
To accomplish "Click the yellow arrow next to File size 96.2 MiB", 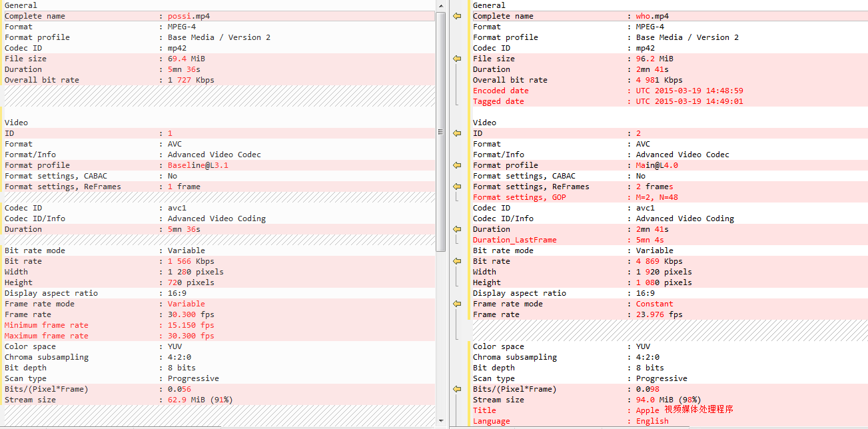I will pos(457,59).
